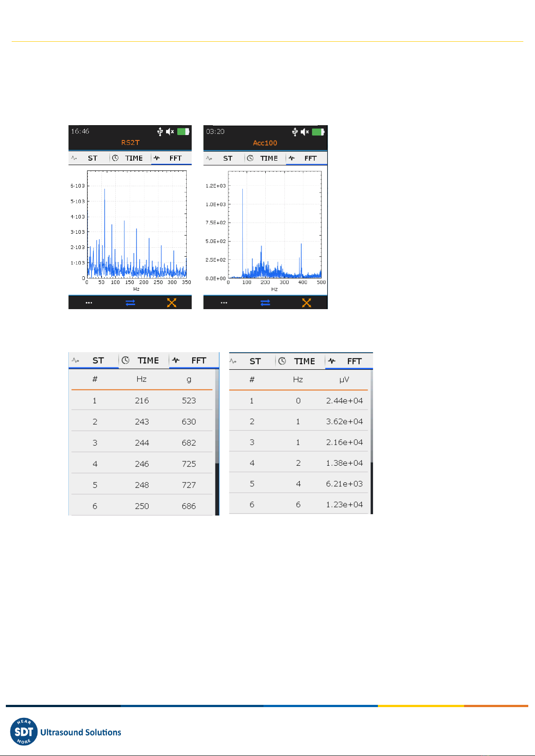Click the 1.23e+04 value in the µV table

click(x=344, y=504)
